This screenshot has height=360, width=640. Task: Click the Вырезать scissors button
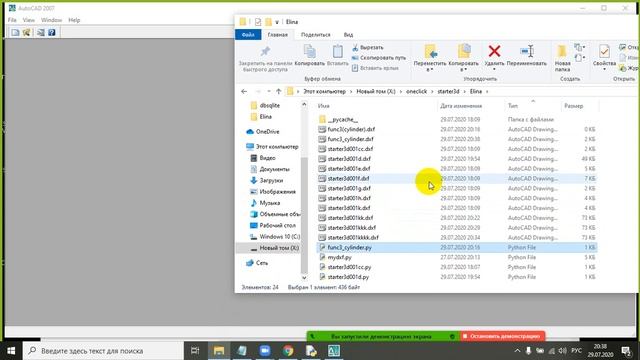tap(368, 47)
